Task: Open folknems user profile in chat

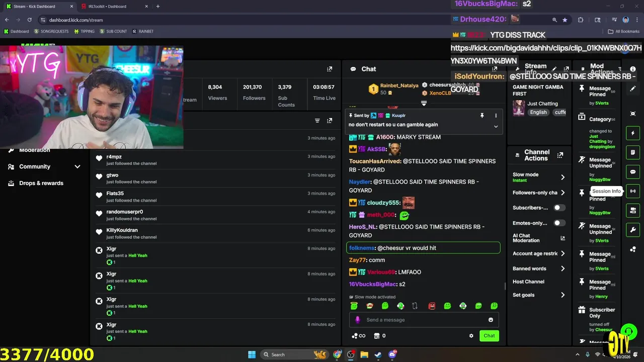Action: 362,248
